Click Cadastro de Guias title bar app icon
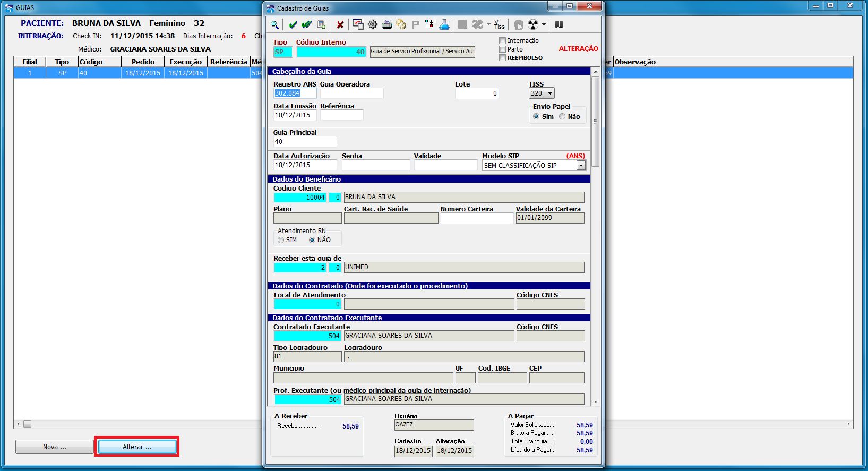This screenshot has height=471, width=868. tap(271, 8)
